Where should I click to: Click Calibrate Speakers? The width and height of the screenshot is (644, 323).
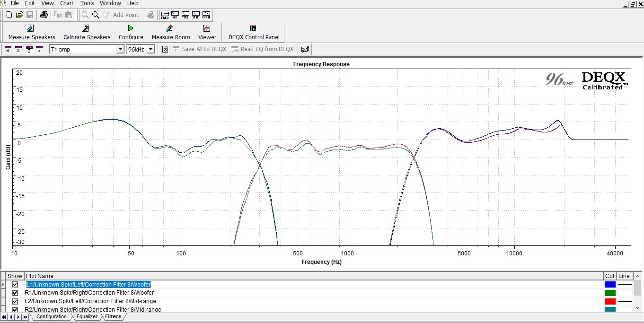click(x=87, y=33)
